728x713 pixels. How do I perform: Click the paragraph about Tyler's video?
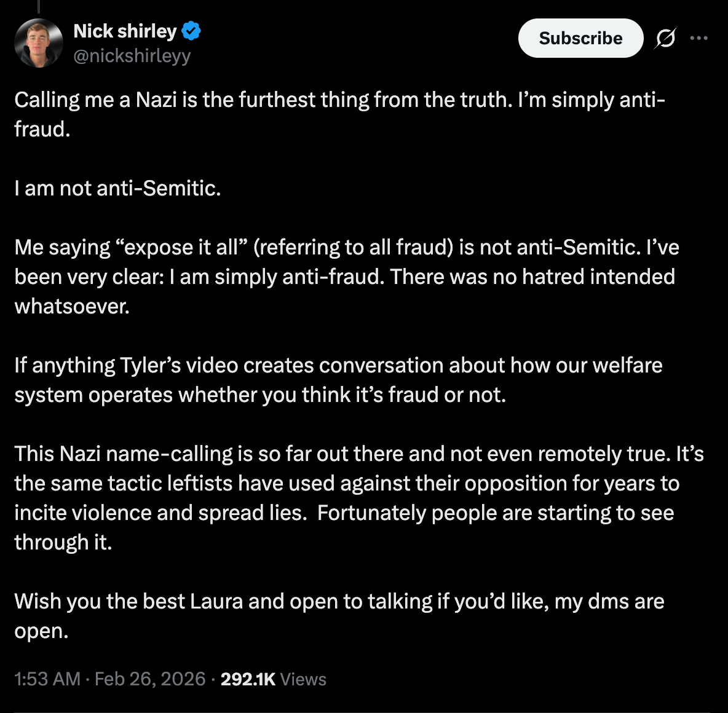click(338, 380)
